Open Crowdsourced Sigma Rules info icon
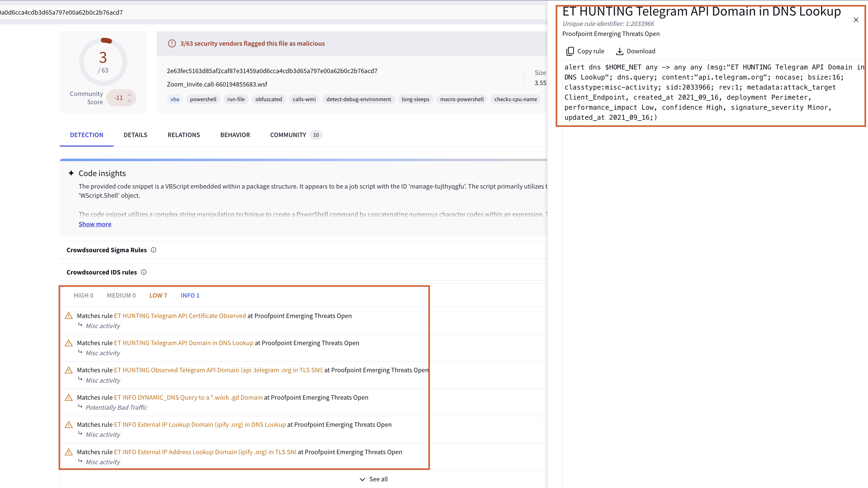868x488 pixels. [153, 250]
